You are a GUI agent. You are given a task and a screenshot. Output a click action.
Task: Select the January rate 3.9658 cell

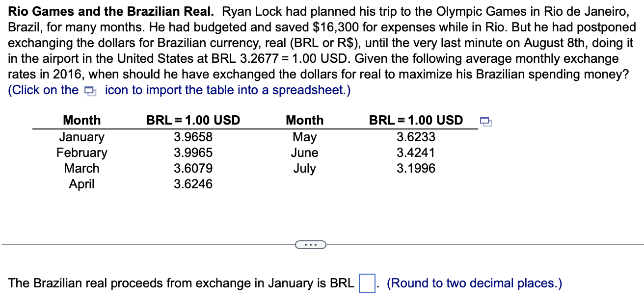pos(193,137)
